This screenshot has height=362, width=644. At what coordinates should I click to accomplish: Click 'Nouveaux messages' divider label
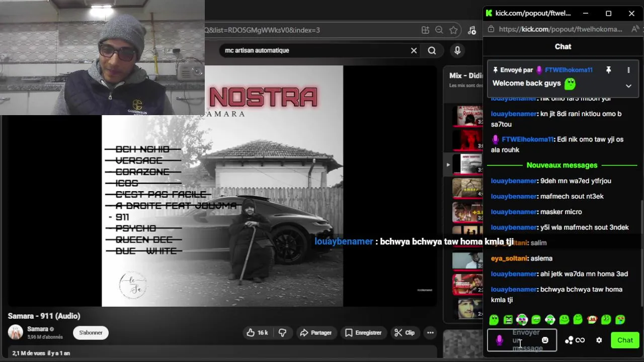point(562,165)
